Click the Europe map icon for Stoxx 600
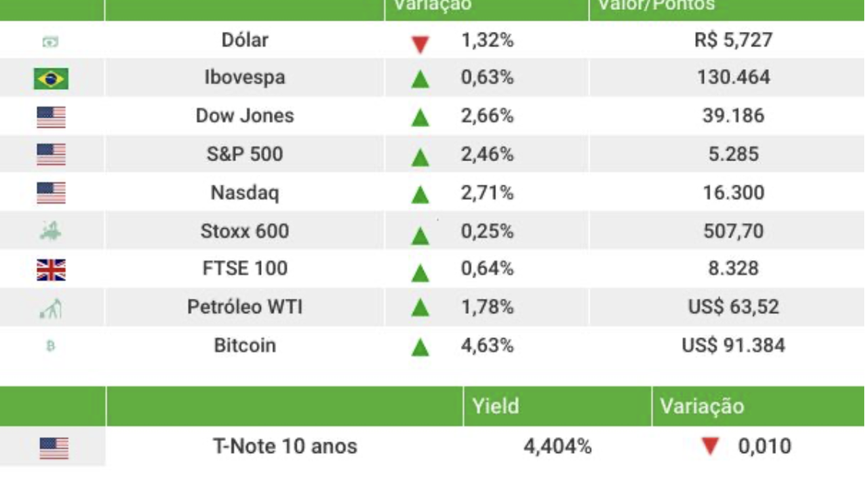Viewport: 868px width, 488px height. tap(51, 232)
